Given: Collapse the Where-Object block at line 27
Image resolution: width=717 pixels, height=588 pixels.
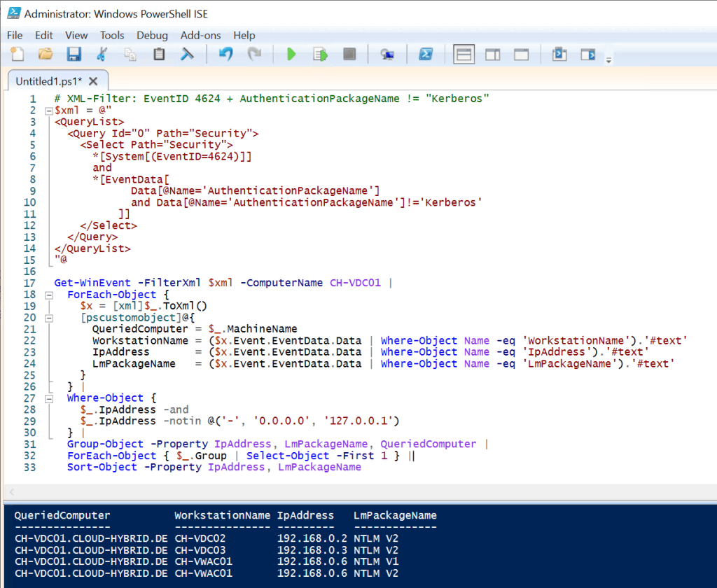Looking at the screenshot, I should click(x=48, y=398).
